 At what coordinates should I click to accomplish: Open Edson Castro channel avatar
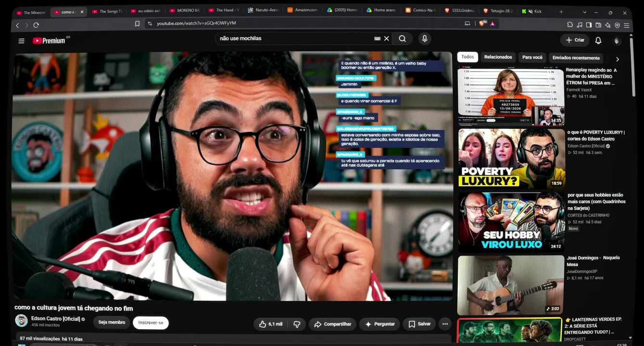[x=21, y=321]
